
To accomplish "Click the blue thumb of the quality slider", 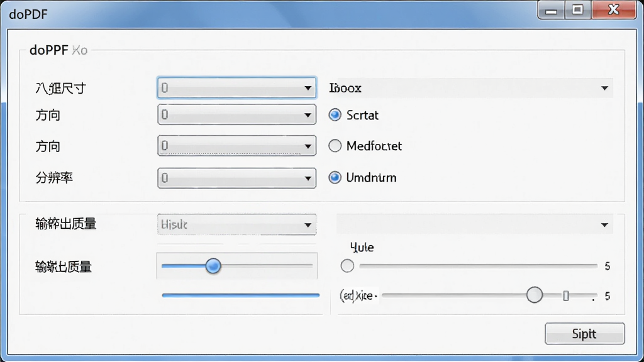I will pyautogui.click(x=213, y=266).
